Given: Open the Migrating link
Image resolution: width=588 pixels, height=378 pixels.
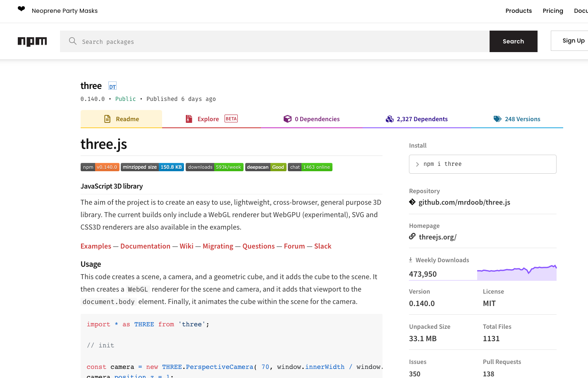Looking at the screenshot, I should pyautogui.click(x=218, y=246).
